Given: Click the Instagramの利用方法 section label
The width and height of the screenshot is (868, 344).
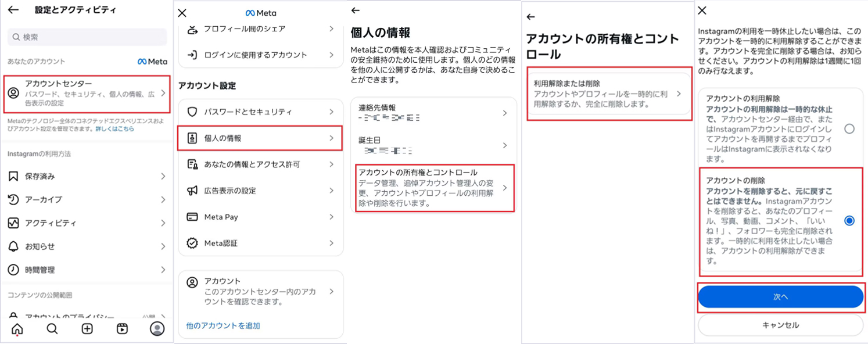Looking at the screenshot, I should click(40, 154).
